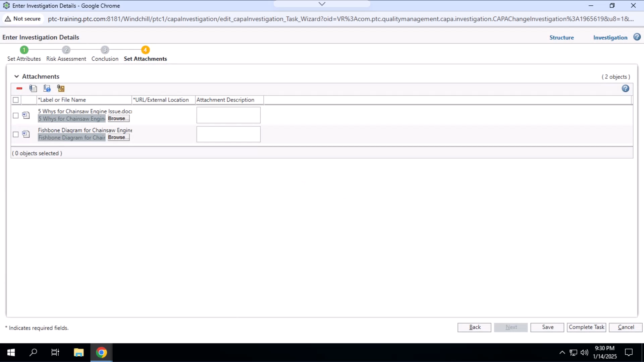Switch to the Structure view link
Viewport: 644px width, 362px height.
[561, 37]
